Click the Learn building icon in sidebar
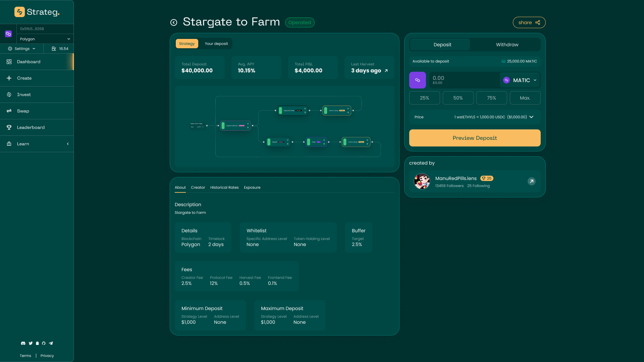The height and width of the screenshot is (362, 644). [9, 144]
